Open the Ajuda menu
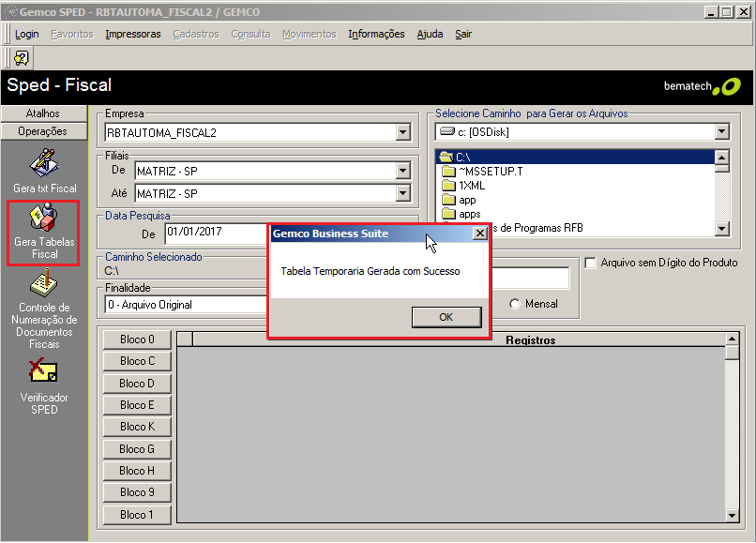The height and width of the screenshot is (543, 756). (430, 34)
